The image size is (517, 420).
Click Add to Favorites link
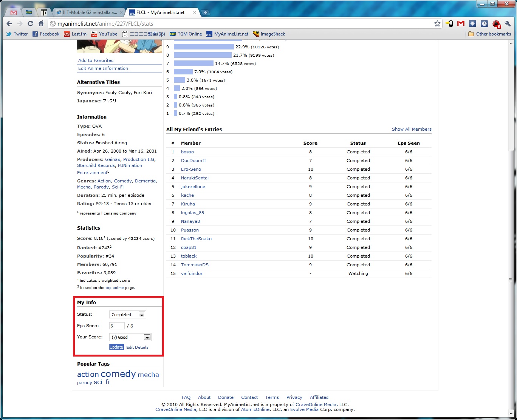pyautogui.click(x=96, y=60)
